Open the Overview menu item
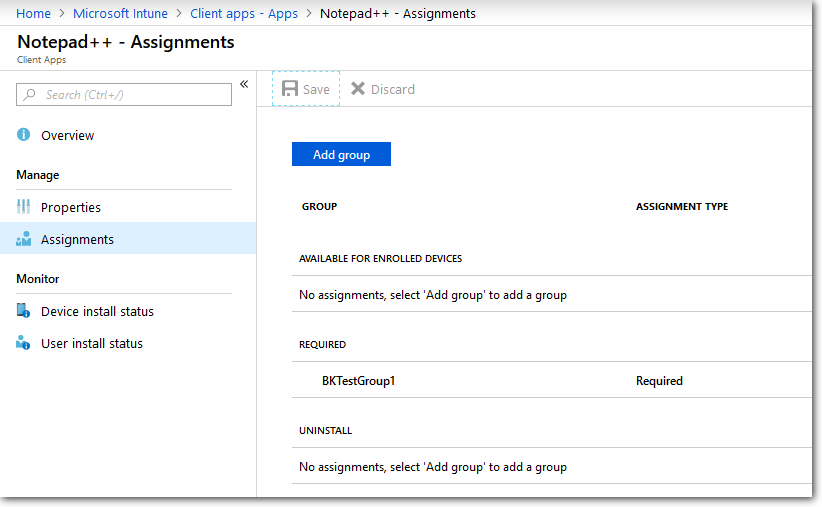822x507 pixels. click(x=67, y=135)
